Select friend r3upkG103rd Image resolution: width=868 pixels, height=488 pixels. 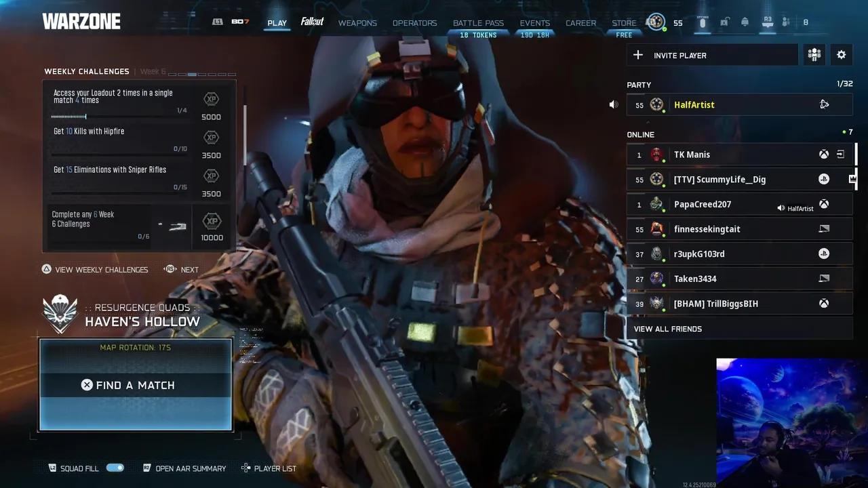(739, 253)
